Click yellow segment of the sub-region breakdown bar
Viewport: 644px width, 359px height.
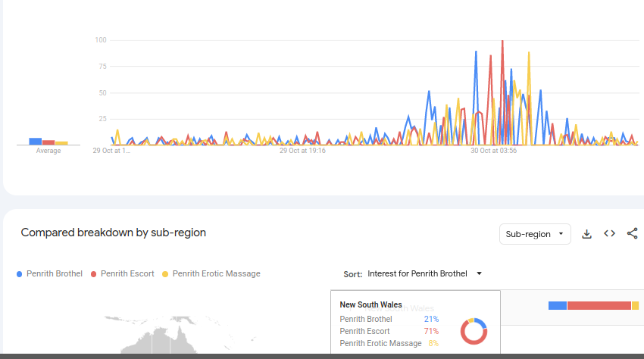tap(635, 305)
